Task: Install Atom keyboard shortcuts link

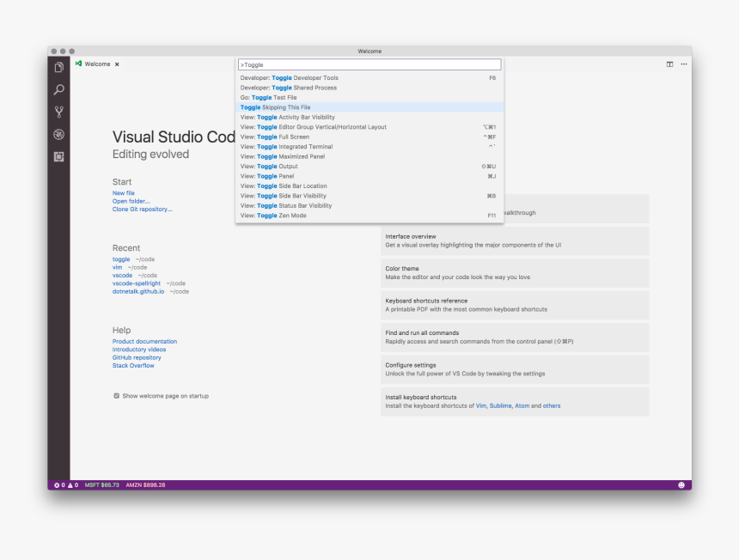Action: click(x=522, y=406)
